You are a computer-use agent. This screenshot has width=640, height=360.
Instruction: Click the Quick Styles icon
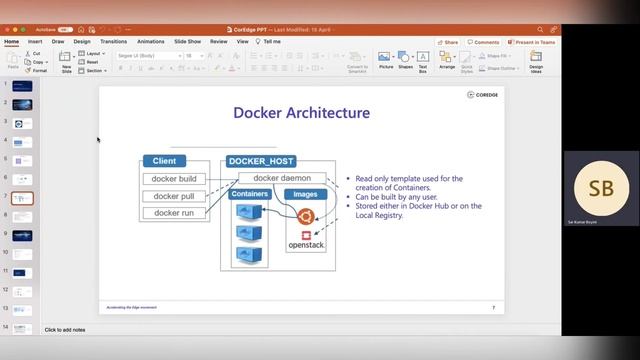466,57
